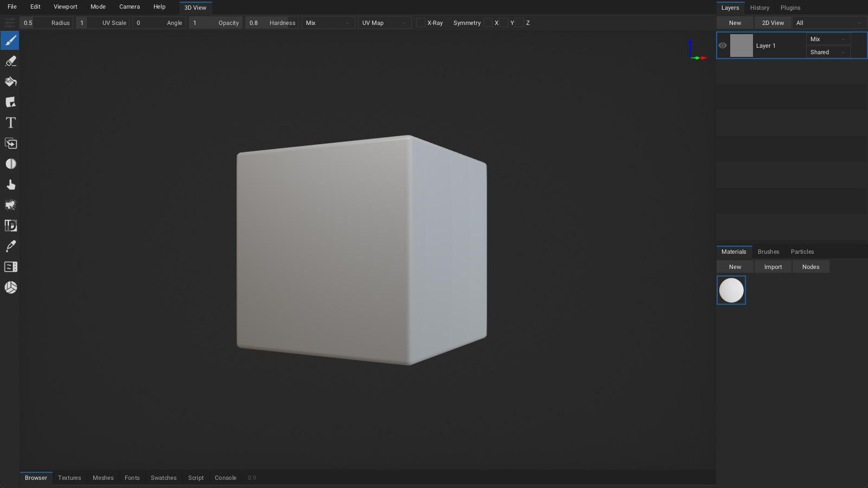Open the Viewport menu

65,7
